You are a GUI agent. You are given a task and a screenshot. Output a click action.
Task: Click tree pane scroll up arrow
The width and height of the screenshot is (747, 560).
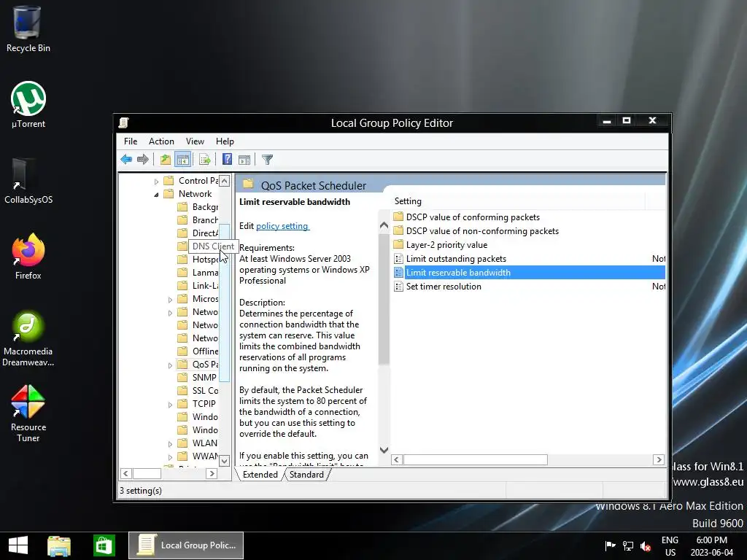tap(225, 181)
